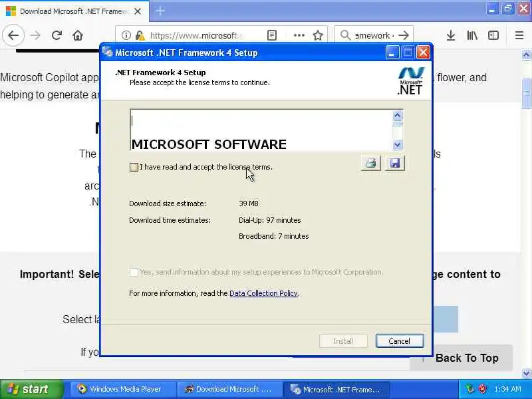
Task: Show site information icon in address bar
Action: tap(126, 35)
